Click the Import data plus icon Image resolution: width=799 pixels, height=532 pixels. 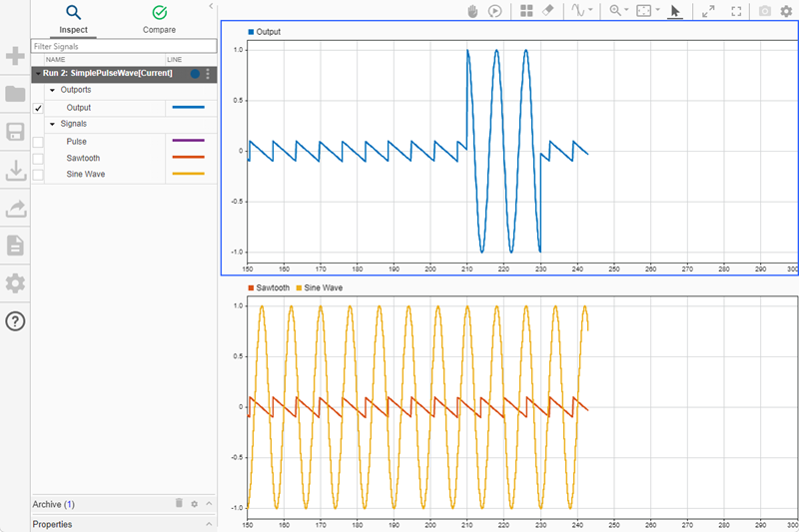coord(15,56)
